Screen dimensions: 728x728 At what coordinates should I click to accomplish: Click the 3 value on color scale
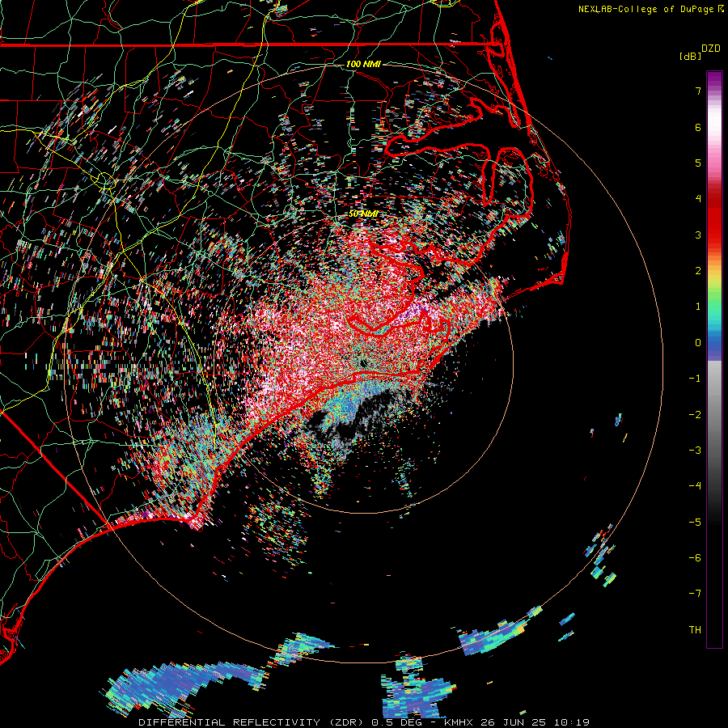click(x=698, y=235)
